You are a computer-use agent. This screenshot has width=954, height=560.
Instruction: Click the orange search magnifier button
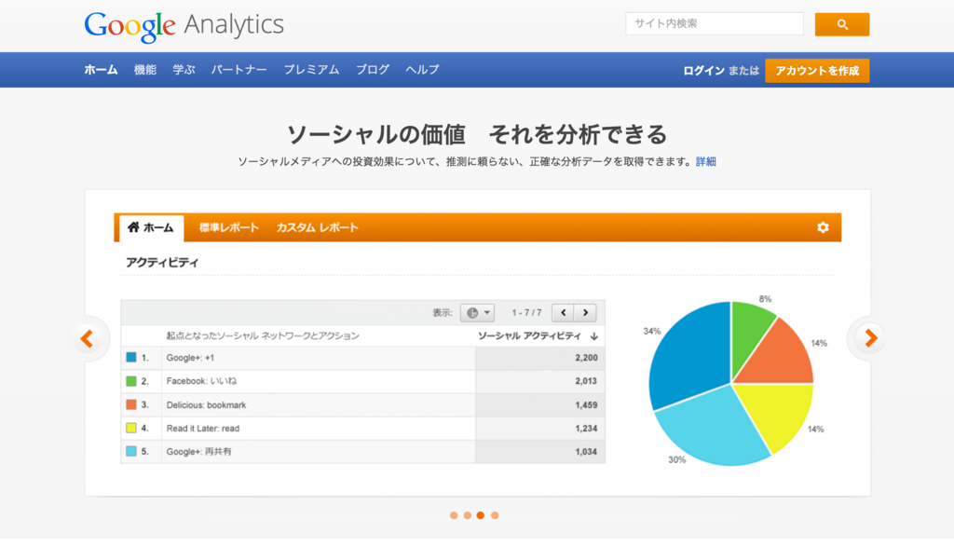(842, 24)
